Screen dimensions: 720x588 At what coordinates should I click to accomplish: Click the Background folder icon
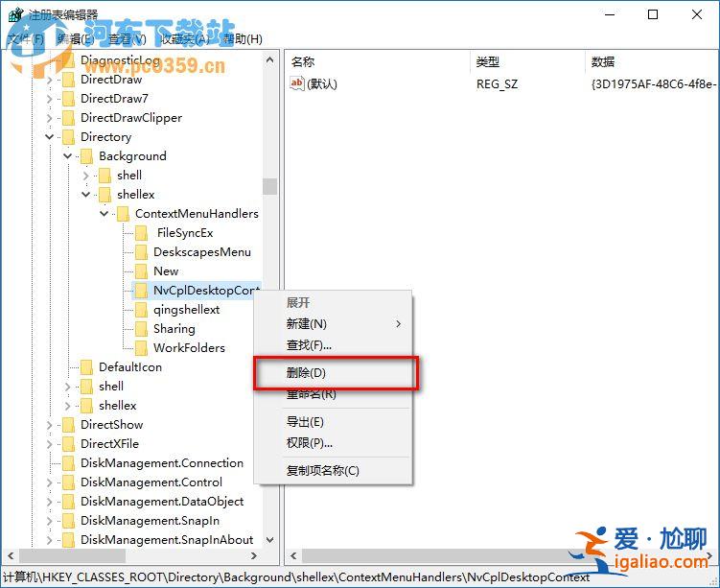86,156
